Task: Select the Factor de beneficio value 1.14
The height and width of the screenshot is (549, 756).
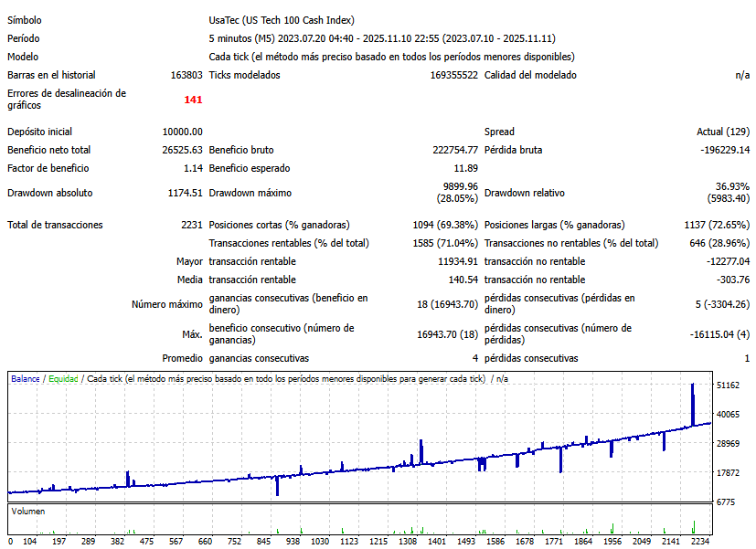Action: (x=193, y=169)
